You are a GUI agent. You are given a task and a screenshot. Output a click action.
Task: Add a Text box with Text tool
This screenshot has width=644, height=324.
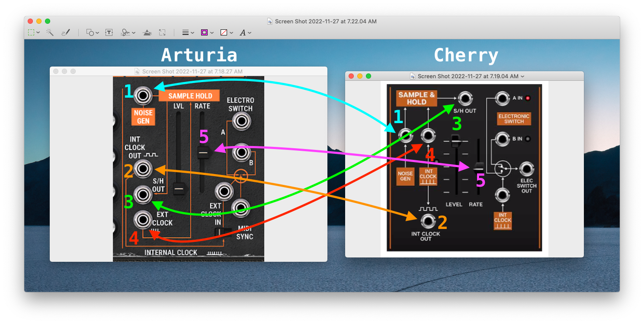109,32
